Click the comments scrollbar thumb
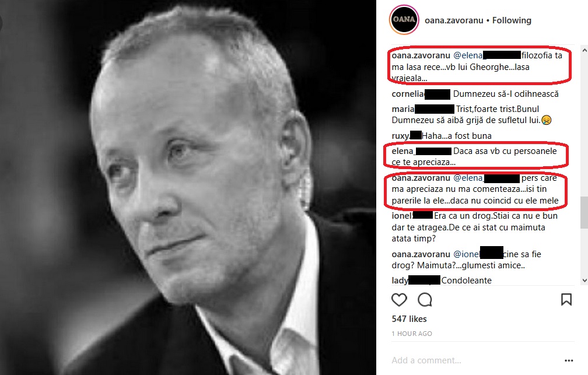Image resolution: width=588 pixels, height=375 pixels. (584, 212)
